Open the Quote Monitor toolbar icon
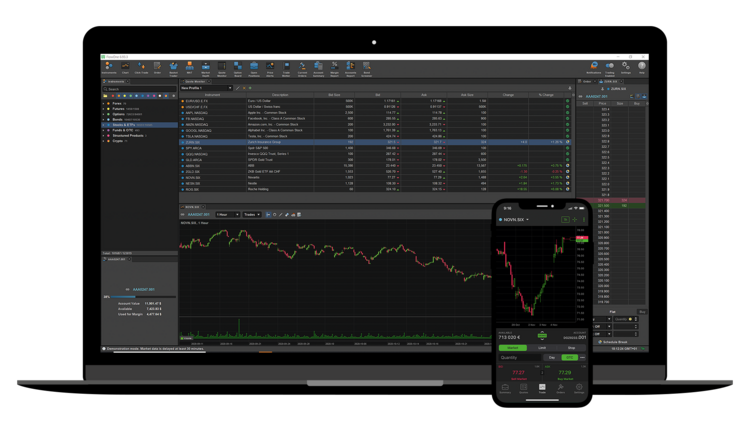Viewport: 750px width, 421px height. (221, 68)
